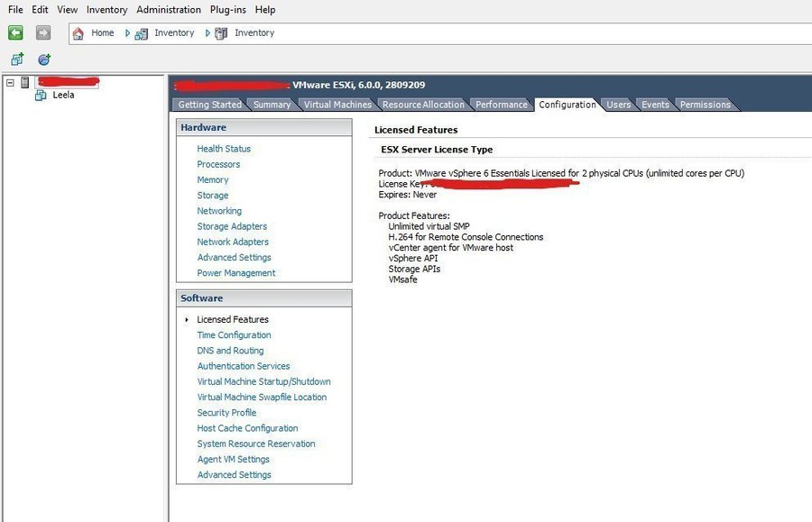Select the ESXi host server icon in tree
Image resolution: width=812 pixels, height=522 pixels.
coord(25,82)
